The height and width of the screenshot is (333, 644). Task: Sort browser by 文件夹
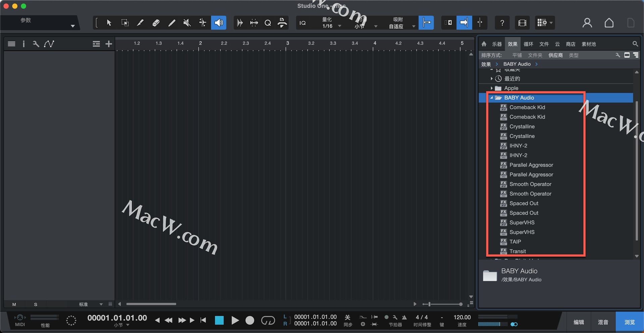click(535, 55)
